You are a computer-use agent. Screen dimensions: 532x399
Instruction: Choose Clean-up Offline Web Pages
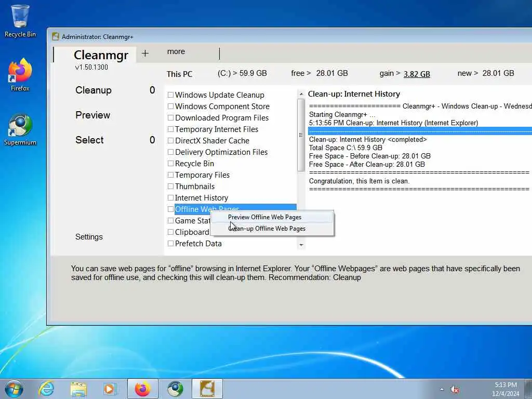tap(272, 229)
